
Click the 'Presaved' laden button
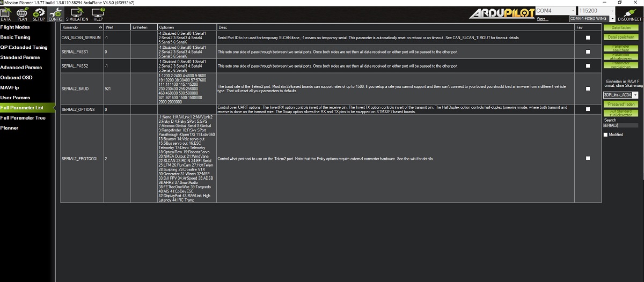click(621, 104)
